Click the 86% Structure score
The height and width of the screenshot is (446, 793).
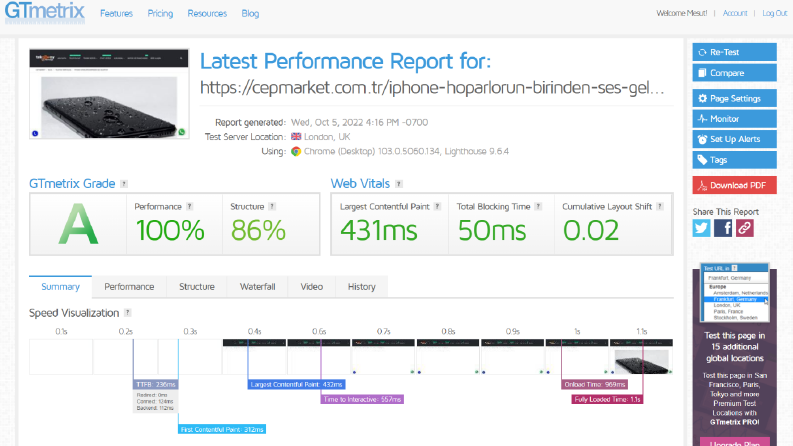[258, 231]
